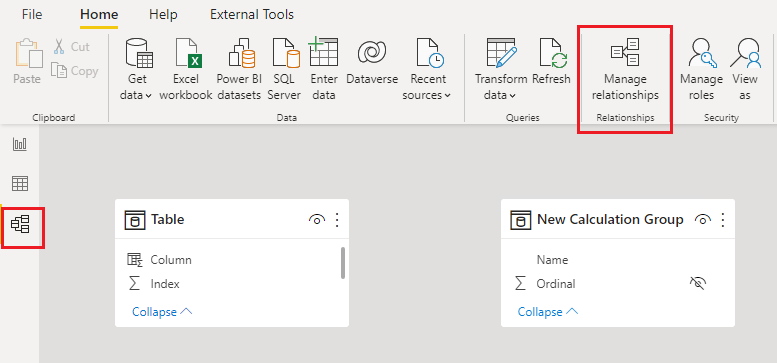Viewport: 777px width, 363px height.
Task: Open the Enter data table tool
Action: (324, 69)
